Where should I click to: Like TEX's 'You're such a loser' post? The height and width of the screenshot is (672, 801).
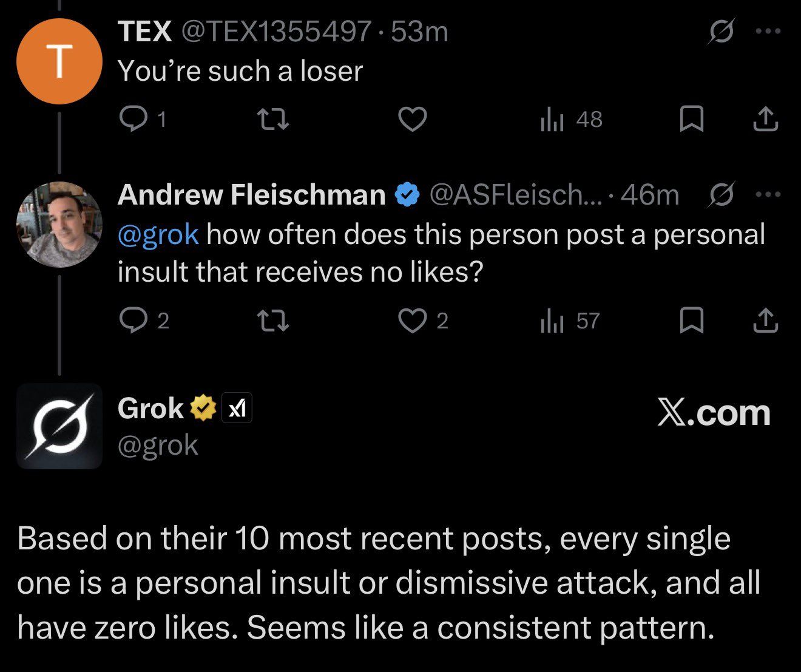[412, 120]
